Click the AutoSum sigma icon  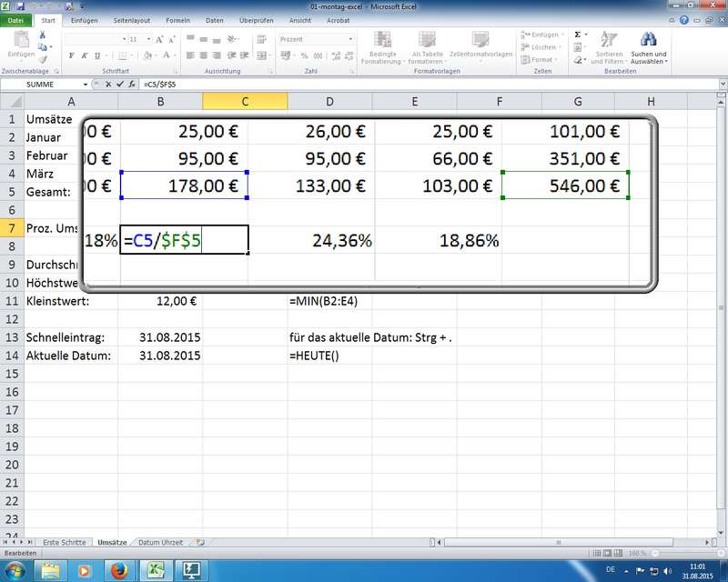[x=526, y=34]
